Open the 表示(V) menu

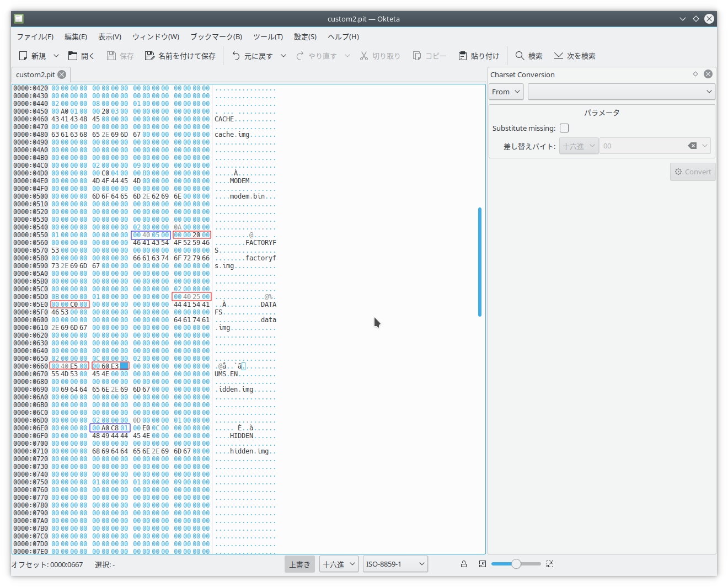110,36
